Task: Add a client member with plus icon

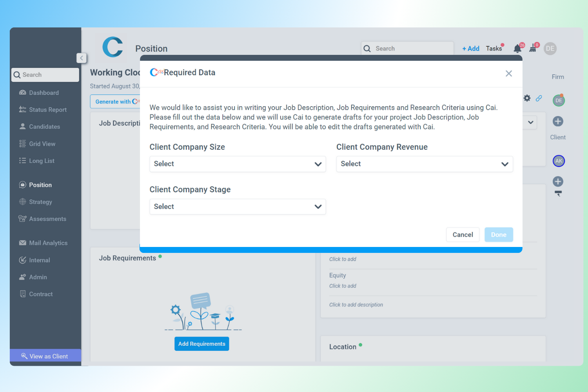Action: point(558,181)
